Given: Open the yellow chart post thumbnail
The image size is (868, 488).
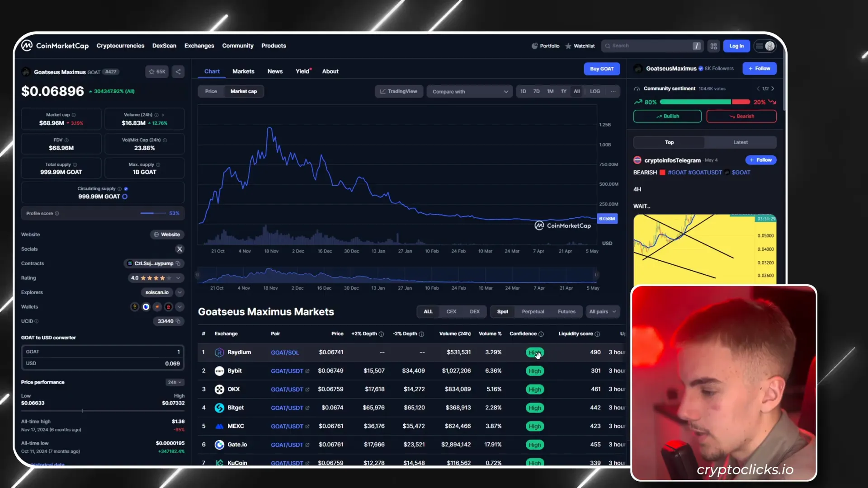Looking at the screenshot, I should pos(705,249).
